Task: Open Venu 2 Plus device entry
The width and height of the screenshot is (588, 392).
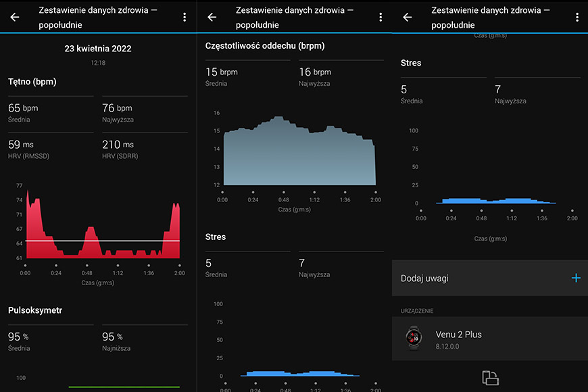Action: point(490,339)
